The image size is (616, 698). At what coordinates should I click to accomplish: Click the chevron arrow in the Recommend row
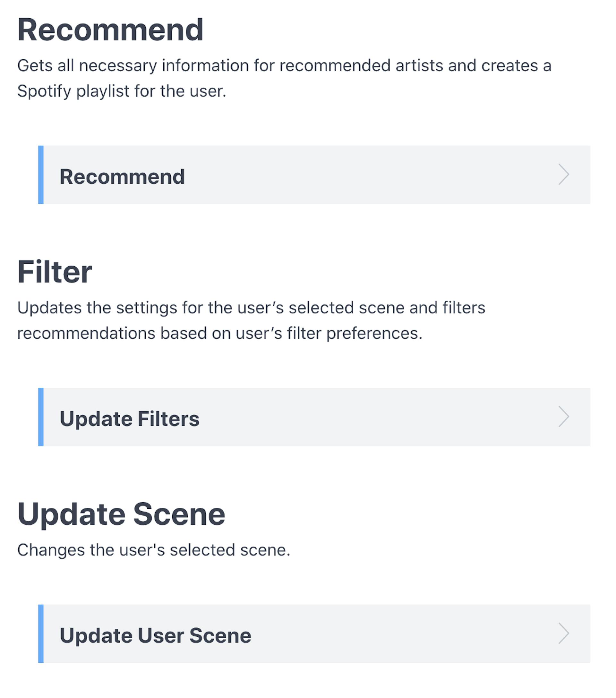563,175
